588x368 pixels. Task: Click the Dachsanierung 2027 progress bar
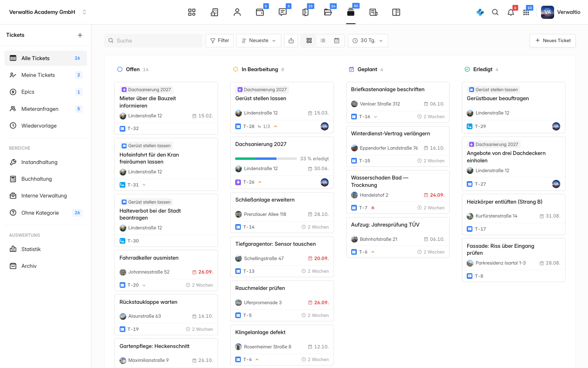click(x=266, y=159)
